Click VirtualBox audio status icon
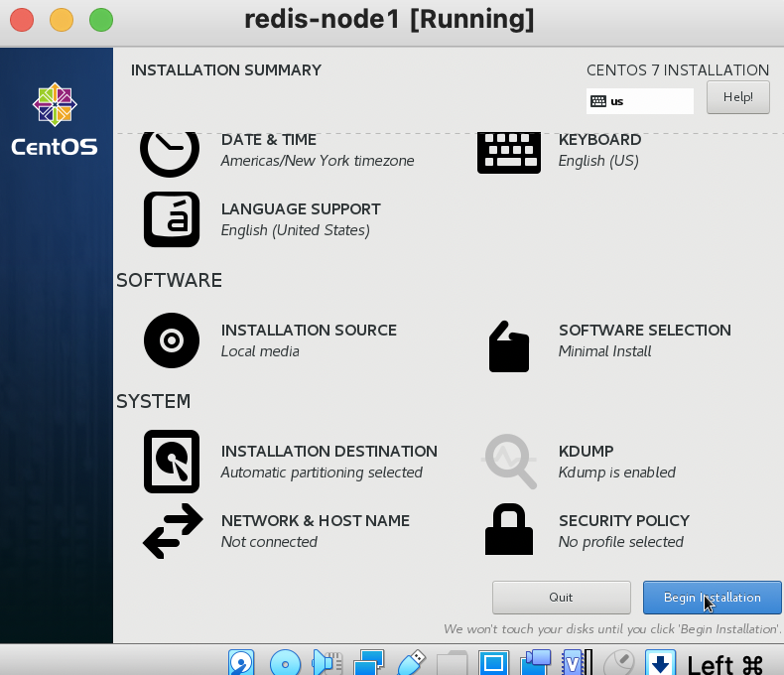Viewport: 784px width, 675px height. click(327, 663)
